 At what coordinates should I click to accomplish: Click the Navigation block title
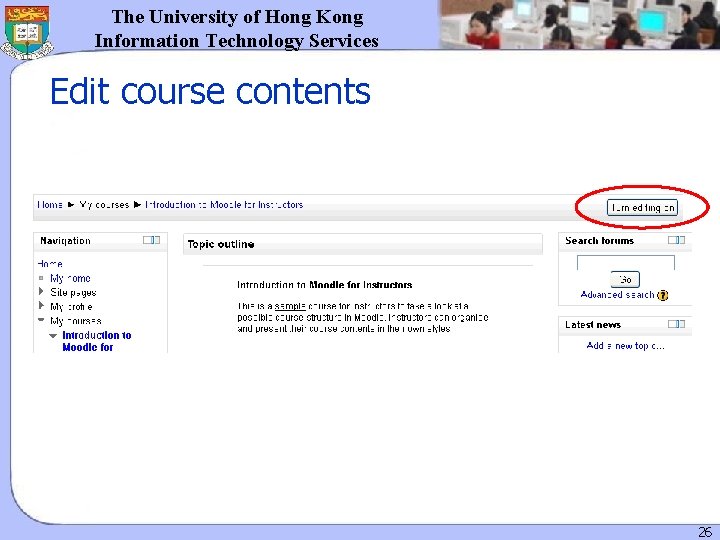tap(65, 241)
